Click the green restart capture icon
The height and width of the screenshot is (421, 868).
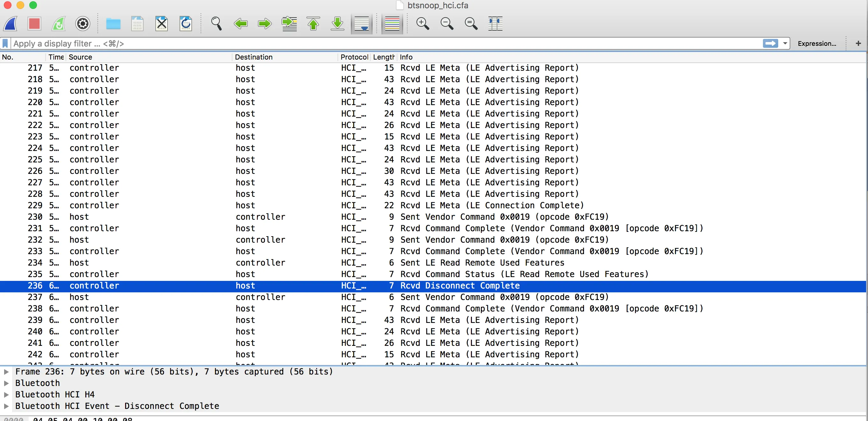pos(59,24)
